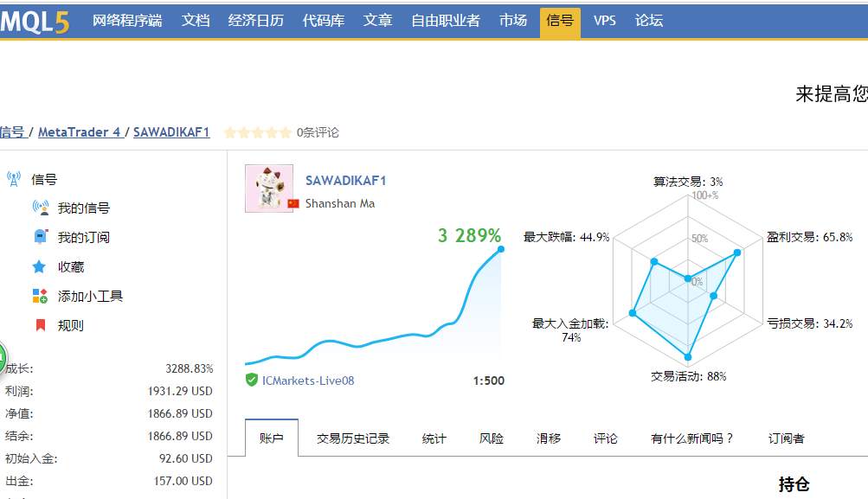Click the SAWADIKAF1 breadcrumb link
868x499 pixels.
pyautogui.click(x=171, y=132)
